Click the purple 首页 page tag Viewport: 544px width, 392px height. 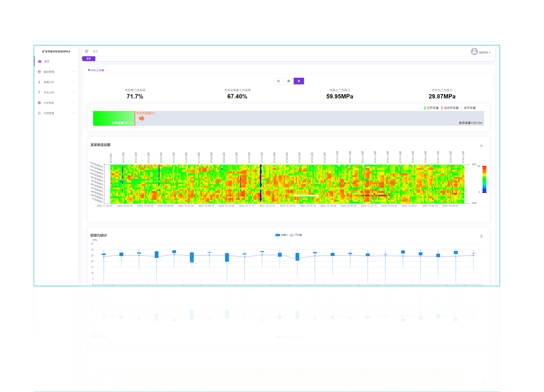coord(88,59)
